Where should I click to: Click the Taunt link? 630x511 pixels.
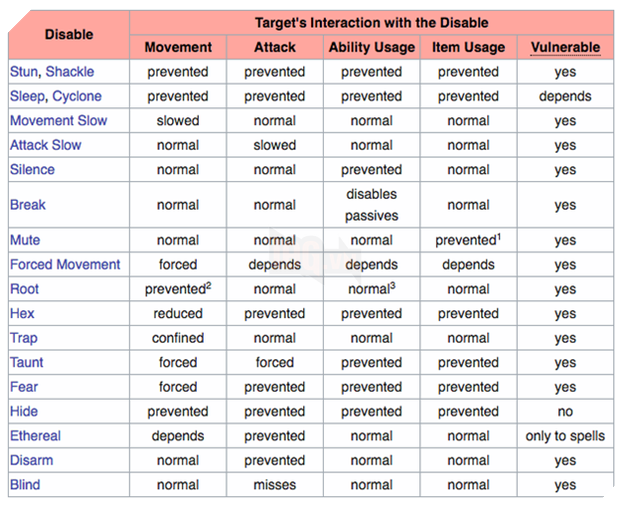pyautogui.click(x=27, y=362)
